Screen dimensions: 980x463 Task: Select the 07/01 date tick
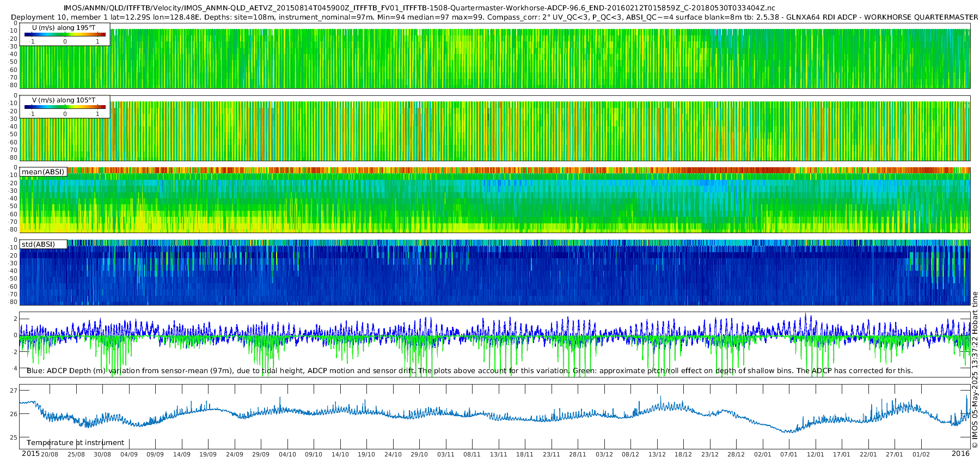click(x=788, y=454)
